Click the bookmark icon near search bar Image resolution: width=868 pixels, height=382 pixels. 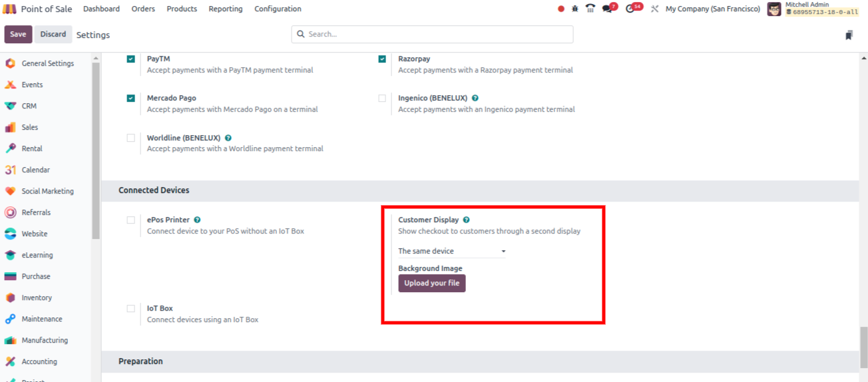click(x=849, y=35)
